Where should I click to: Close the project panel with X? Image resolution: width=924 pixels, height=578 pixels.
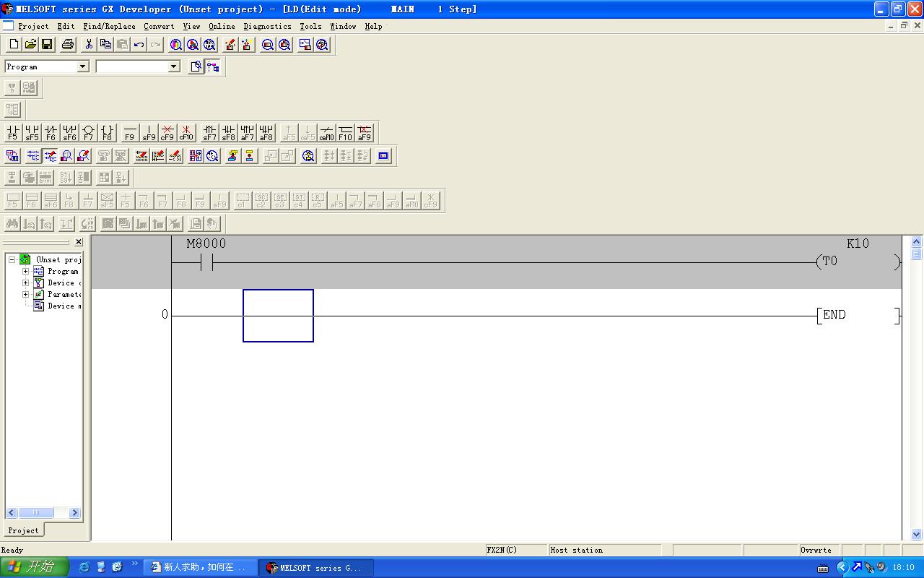(x=79, y=242)
